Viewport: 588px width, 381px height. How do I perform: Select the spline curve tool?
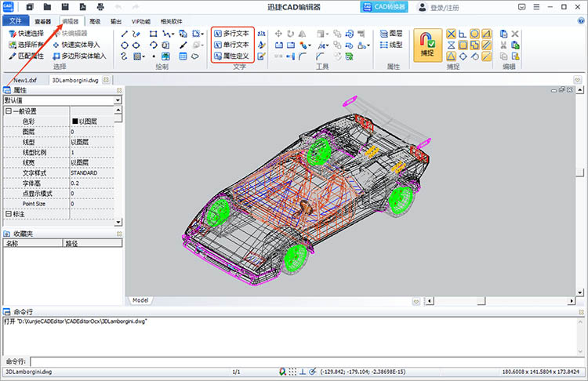tap(124, 56)
